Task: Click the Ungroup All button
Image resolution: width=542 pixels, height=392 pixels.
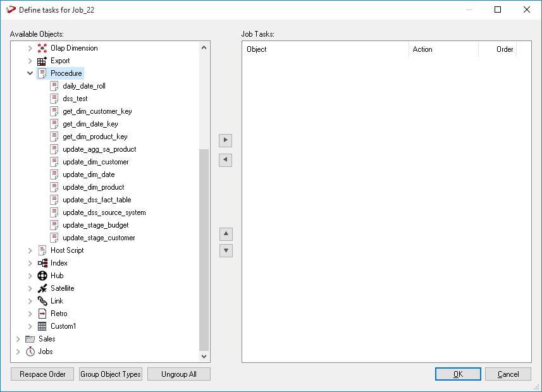Action: (179, 374)
